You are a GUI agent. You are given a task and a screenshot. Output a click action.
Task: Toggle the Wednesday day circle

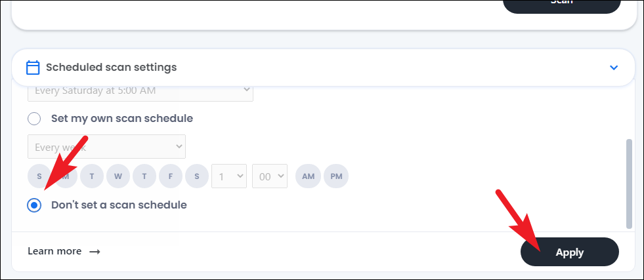tap(118, 176)
